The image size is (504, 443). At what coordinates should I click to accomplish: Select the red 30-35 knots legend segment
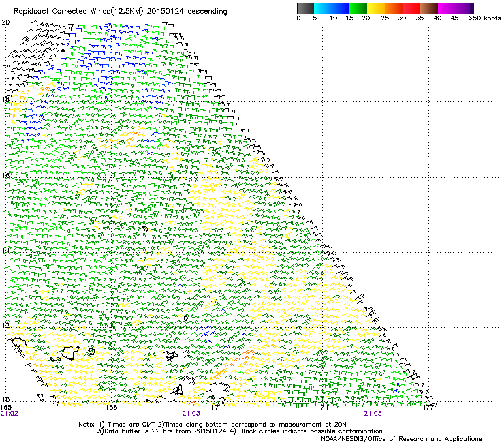411,8
